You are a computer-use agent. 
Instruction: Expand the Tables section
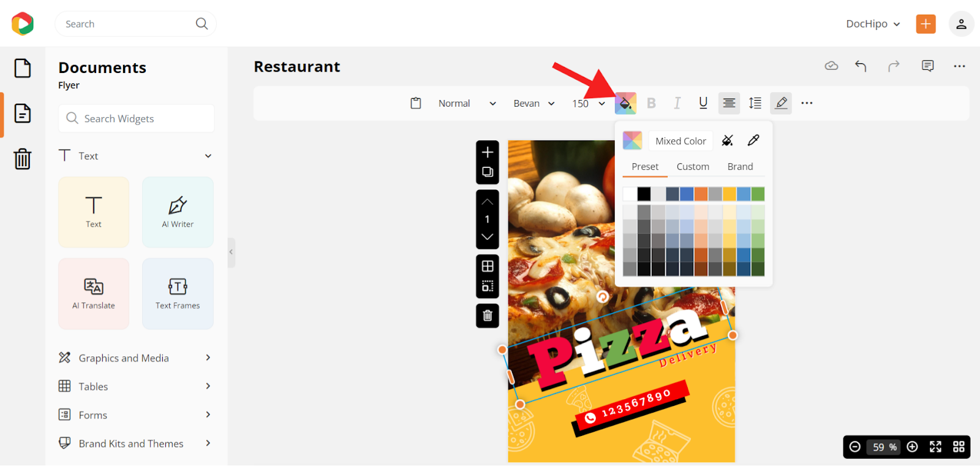pyautogui.click(x=208, y=386)
